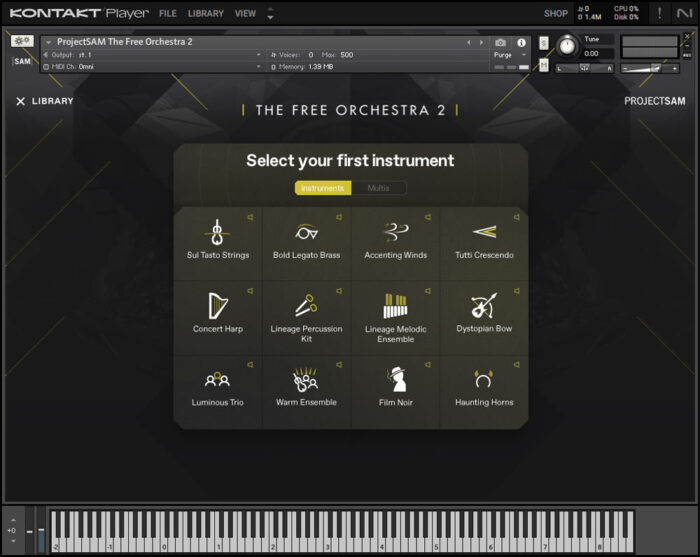Image resolution: width=700 pixels, height=557 pixels.
Task: Click the SAM library badge
Action: 22,61
